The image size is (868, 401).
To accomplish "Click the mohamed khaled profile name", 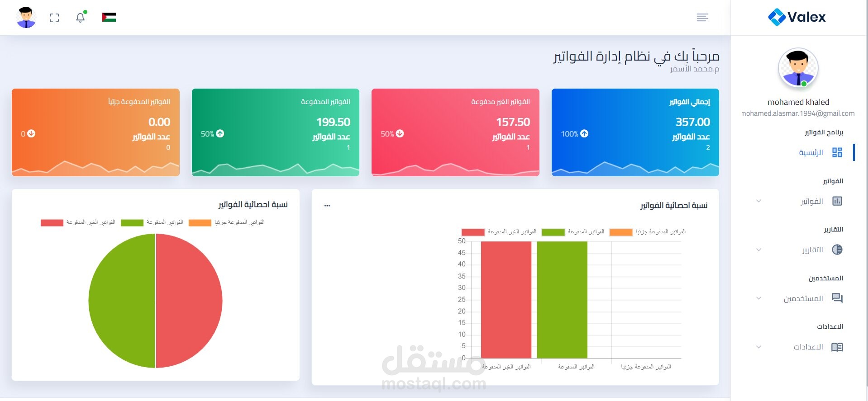I will (798, 102).
